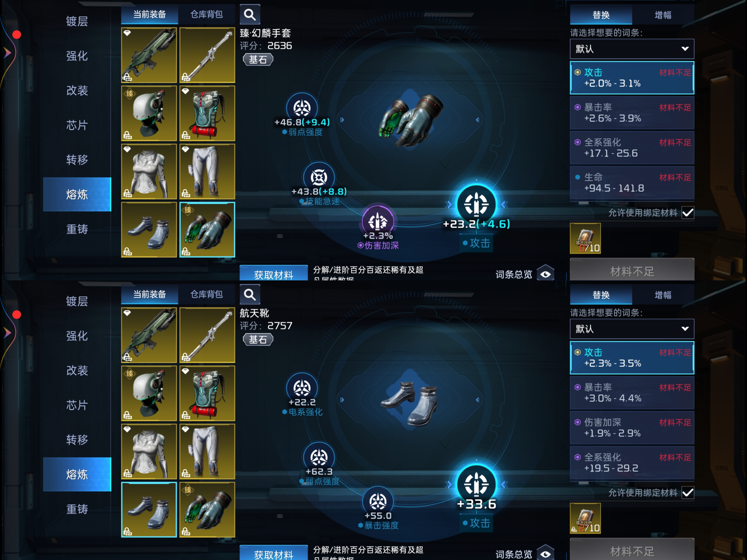Select the 暴击率 +2.6% - 3.9% option
Screen dimensions: 747x560
point(632,113)
